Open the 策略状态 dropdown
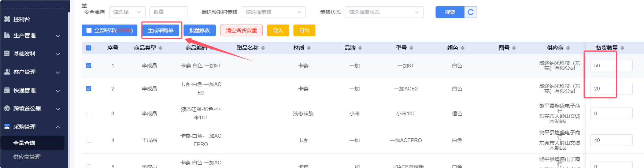The image size is (644, 168). [x=384, y=12]
